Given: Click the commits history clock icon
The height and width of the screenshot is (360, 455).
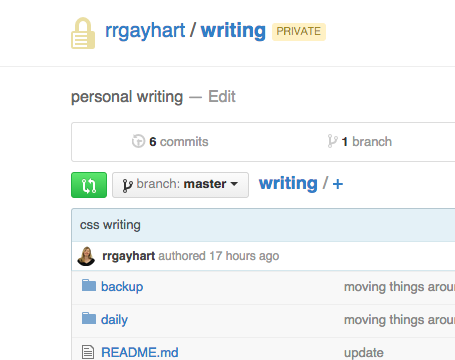Looking at the screenshot, I should click(x=138, y=141).
